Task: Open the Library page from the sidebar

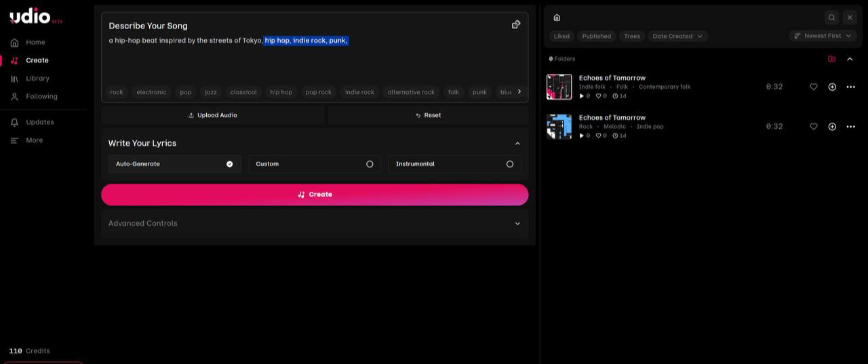Action: click(x=30, y=79)
